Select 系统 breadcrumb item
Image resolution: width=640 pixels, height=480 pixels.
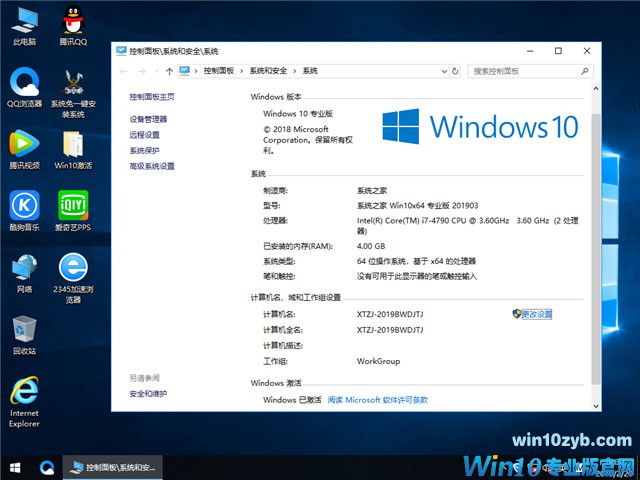pos(310,71)
